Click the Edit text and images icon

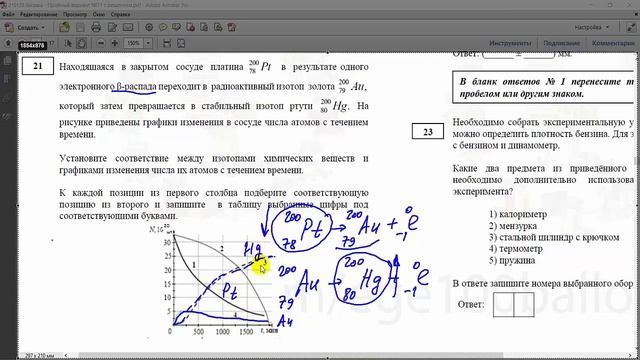coord(112,27)
